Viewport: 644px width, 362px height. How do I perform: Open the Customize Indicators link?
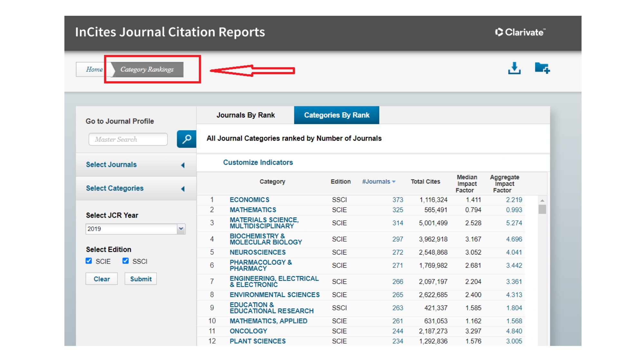(258, 162)
